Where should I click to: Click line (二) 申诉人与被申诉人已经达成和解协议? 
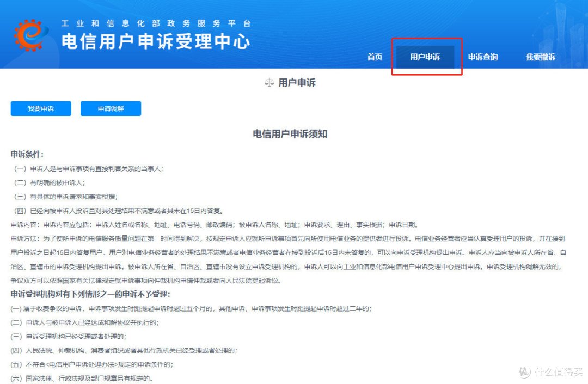[85, 322]
